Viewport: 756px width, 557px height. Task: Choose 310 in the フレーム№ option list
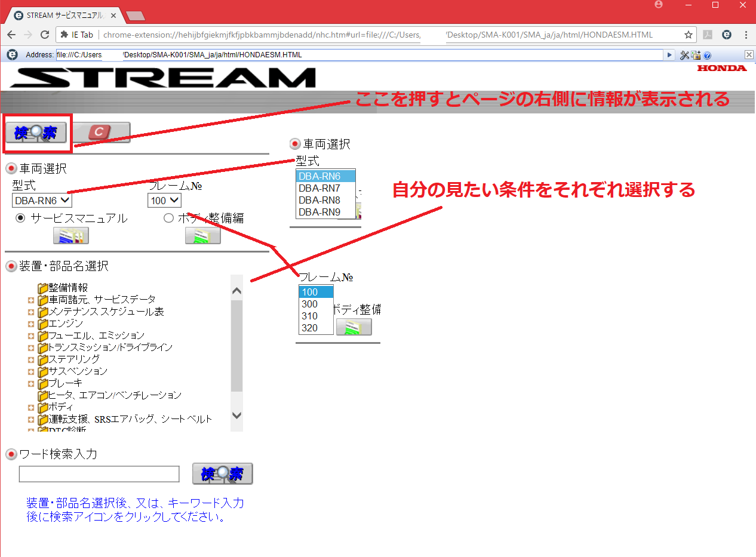click(x=316, y=316)
